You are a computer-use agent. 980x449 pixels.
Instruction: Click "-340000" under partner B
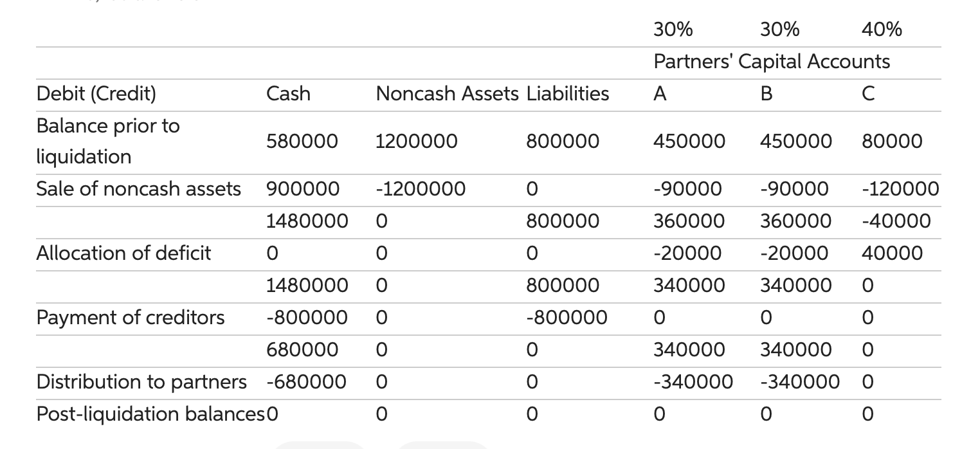[799, 382]
